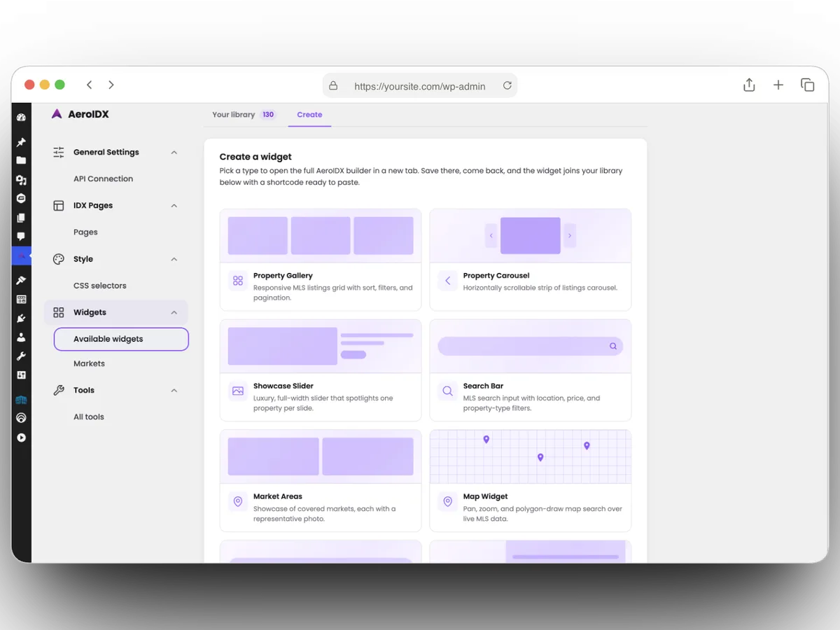Click the AeroIDX logo
The width and height of the screenshot is (840, 630).
80,114
